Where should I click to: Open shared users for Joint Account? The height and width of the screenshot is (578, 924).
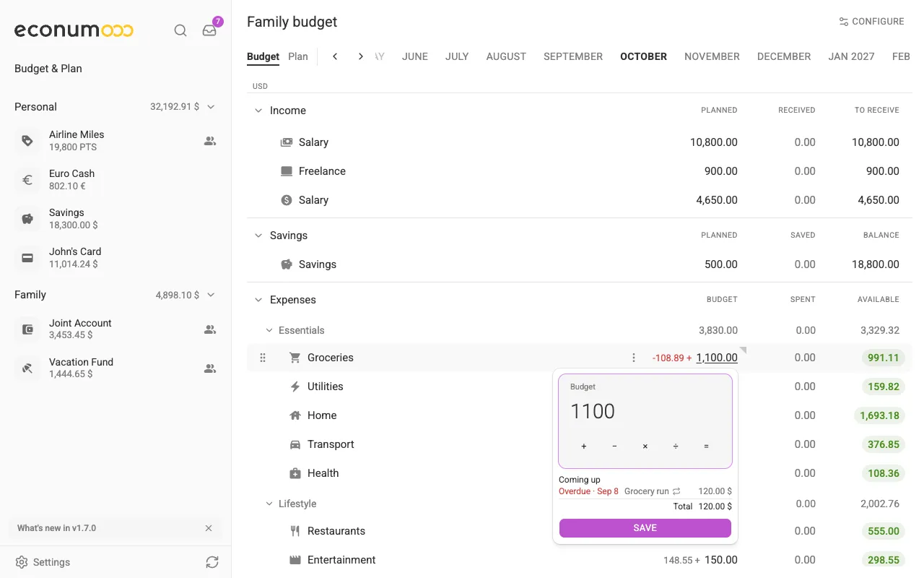pos(210,329)
